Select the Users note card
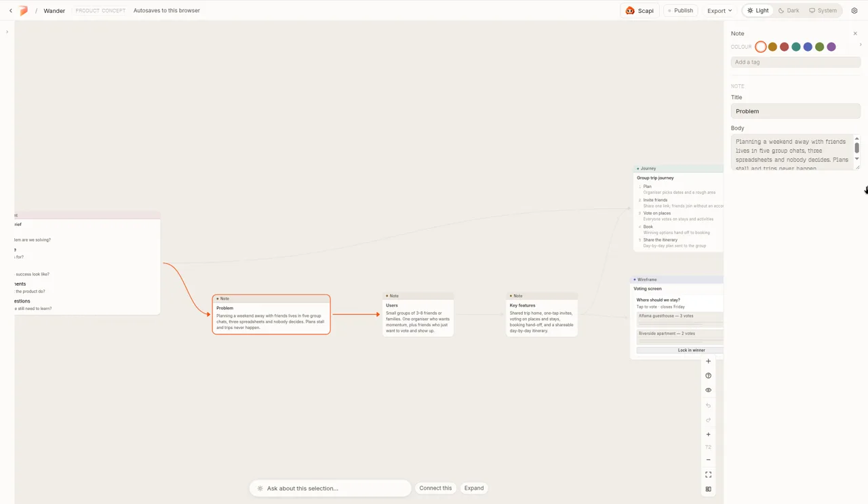 [418, 315]
